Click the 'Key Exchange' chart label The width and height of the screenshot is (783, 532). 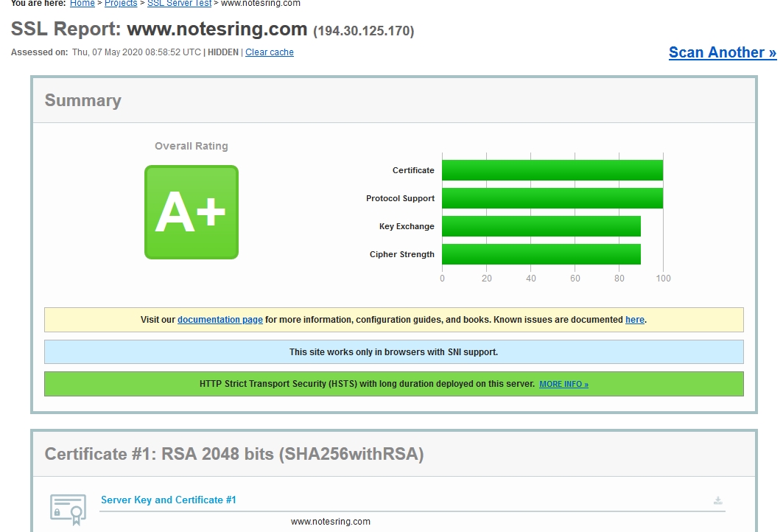click(x=407, y=226)
